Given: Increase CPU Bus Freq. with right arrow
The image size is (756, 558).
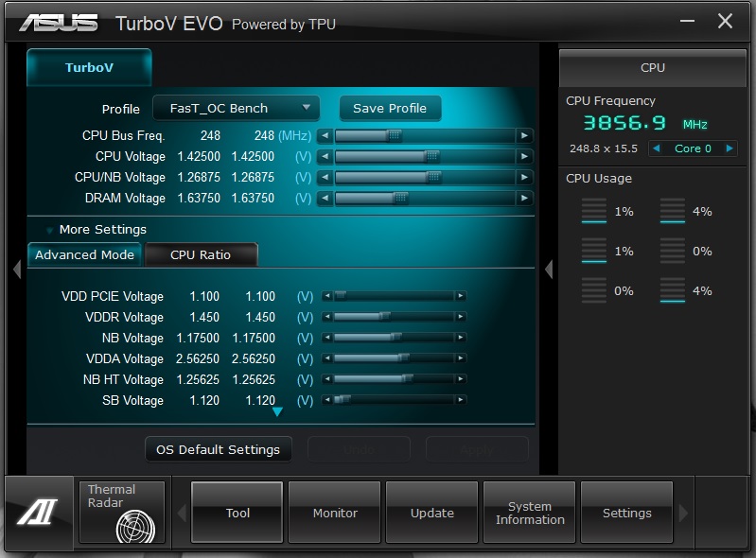Looking at the screenshot, I should (524, 136).
